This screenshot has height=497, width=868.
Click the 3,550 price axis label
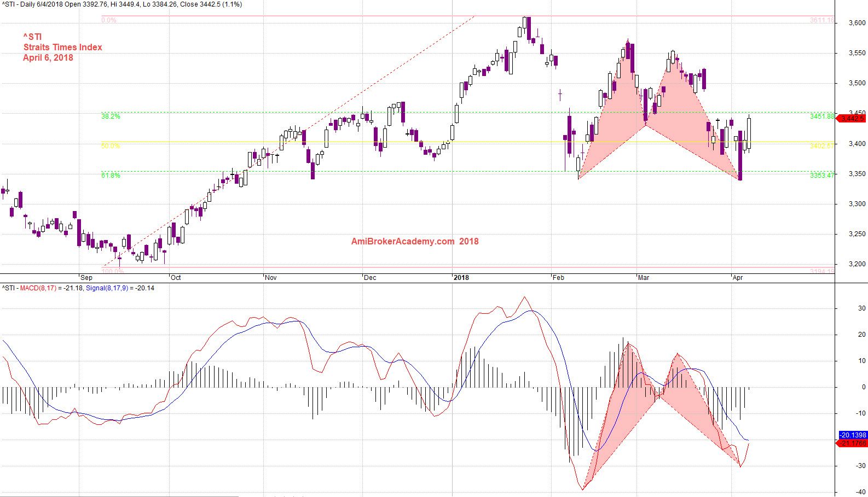[x=857, y=53]
